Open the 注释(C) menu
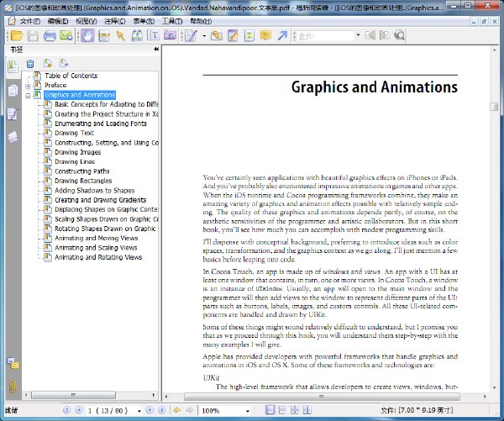The height and width of the screenshot is (421, 504). pos(115,21)
